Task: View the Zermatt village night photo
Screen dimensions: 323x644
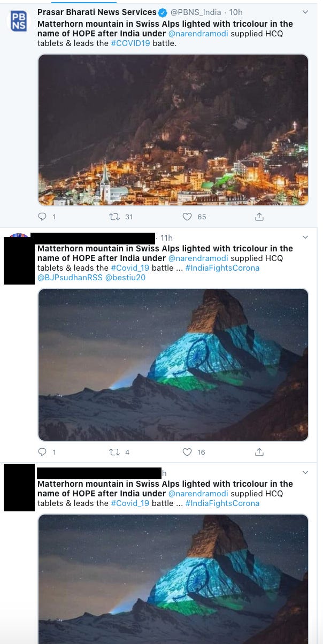Action: point(173,130)
